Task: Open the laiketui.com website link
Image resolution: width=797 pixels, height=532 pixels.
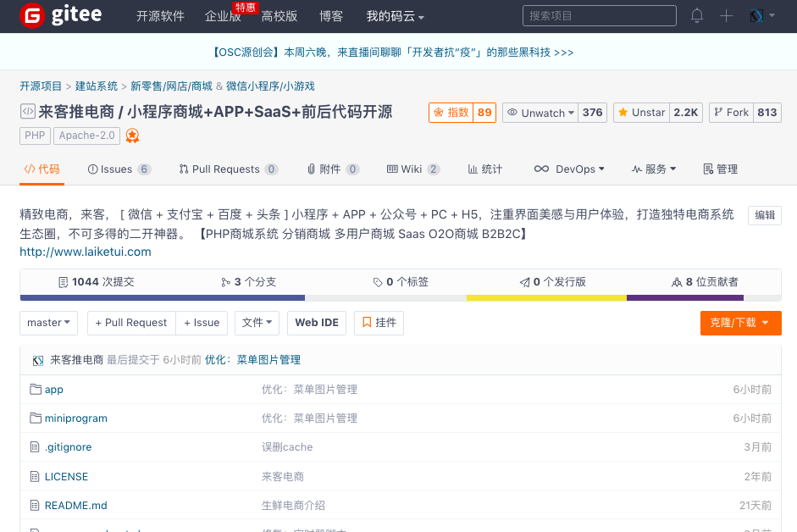Action: [x=86, y=252]
